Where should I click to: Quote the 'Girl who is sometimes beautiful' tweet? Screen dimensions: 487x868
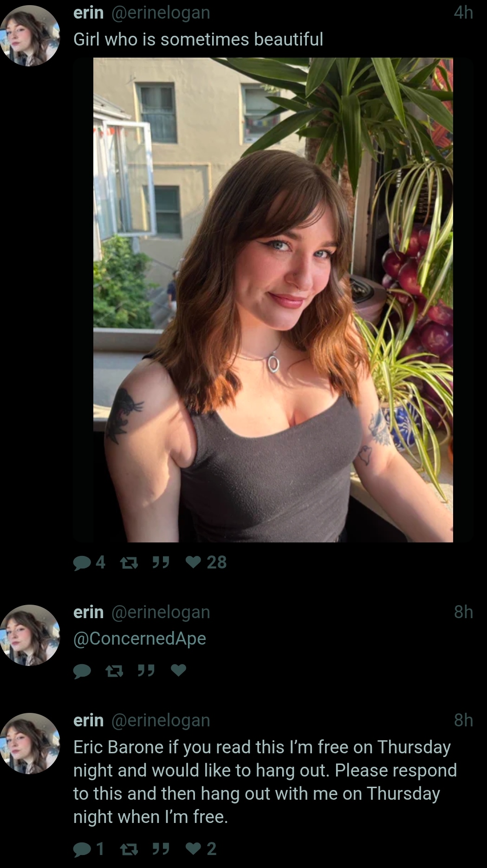(161, 563)
